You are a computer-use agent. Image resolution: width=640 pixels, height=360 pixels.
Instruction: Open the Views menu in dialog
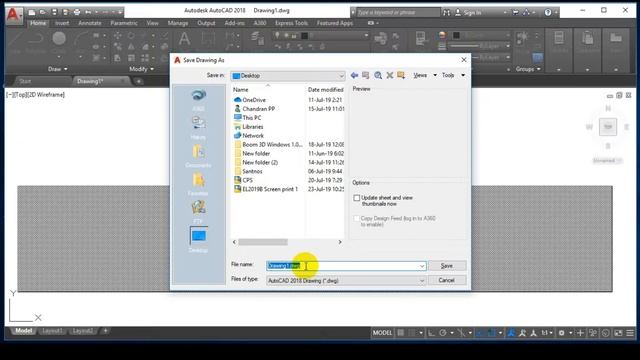tap(424, 76)
